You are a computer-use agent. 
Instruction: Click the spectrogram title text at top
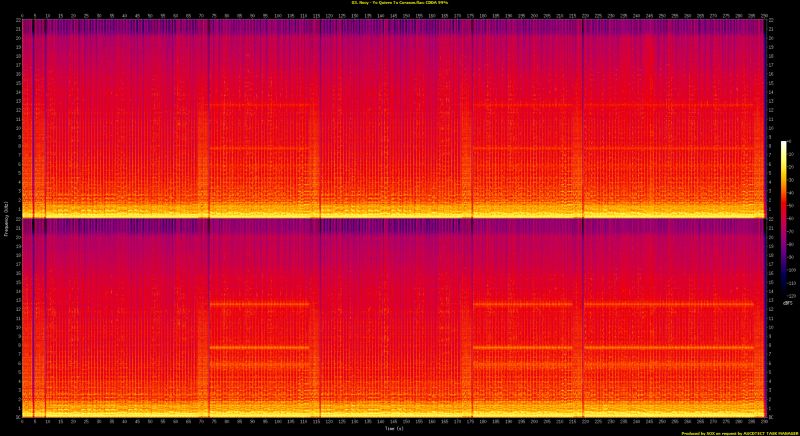(x=400, y=3)
